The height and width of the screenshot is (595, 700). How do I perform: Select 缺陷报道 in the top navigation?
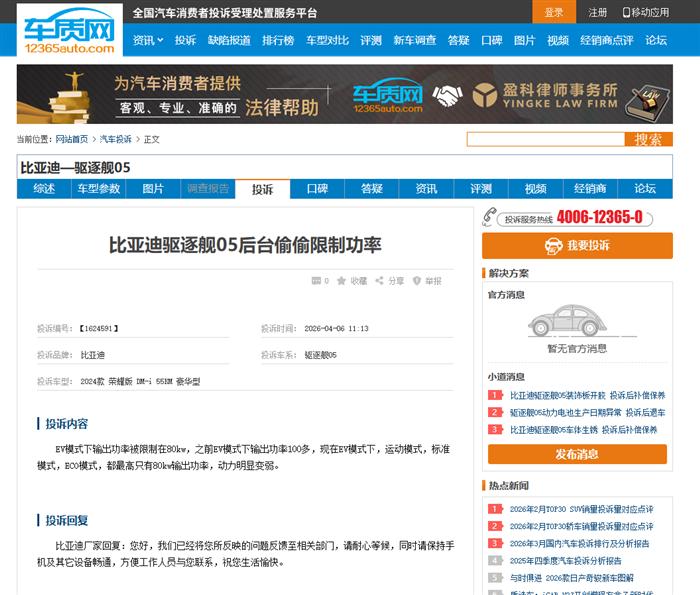(229, 40)
